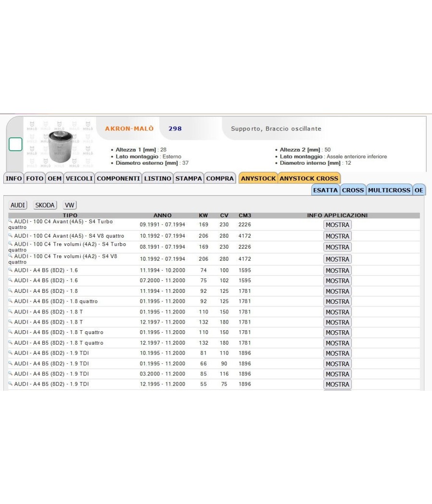432x504 pixels.
Task: Open the COMPONENTI tab
Action: click(x=118, y=179)
